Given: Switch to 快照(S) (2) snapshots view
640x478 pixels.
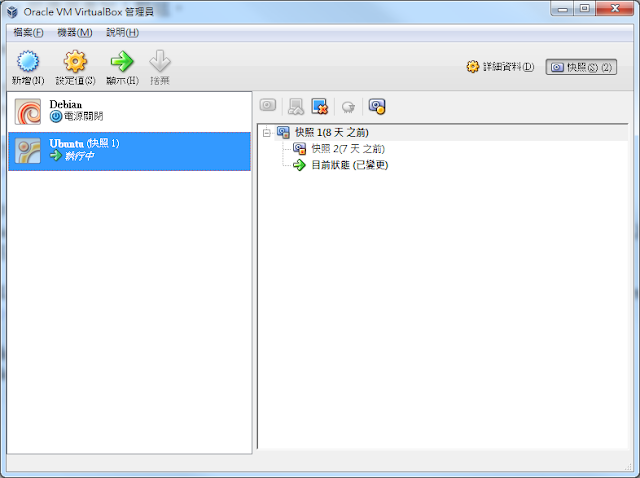Looking at the screenshot, I should [x=581, y=67].
